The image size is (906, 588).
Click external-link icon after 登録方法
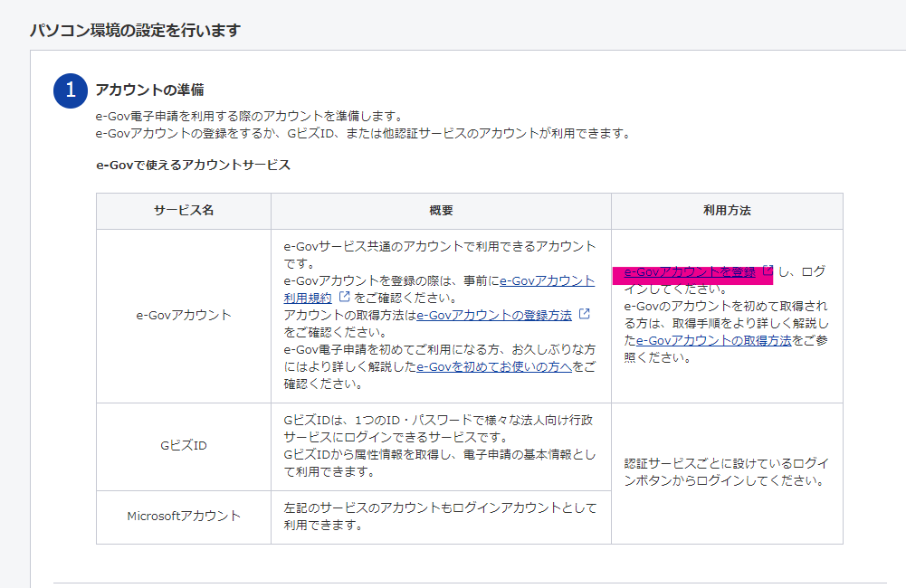[584, 314]
